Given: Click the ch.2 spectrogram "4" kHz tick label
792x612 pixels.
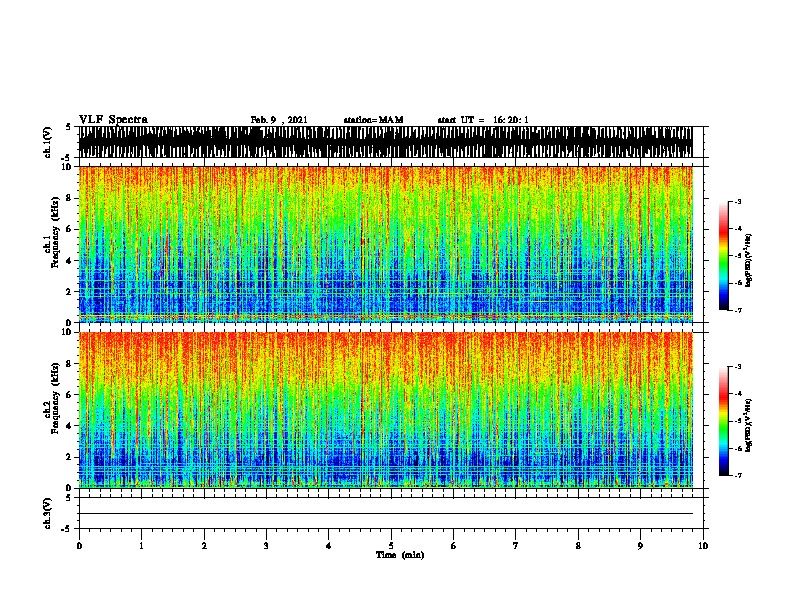Looking at the screenshot, I should (70, 426).
